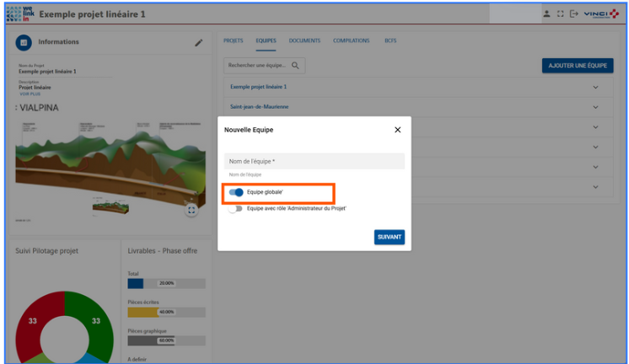Close the Nouvelle Equipe dialog
This screenshot has height=364, width=629.
tap(398, 130)
